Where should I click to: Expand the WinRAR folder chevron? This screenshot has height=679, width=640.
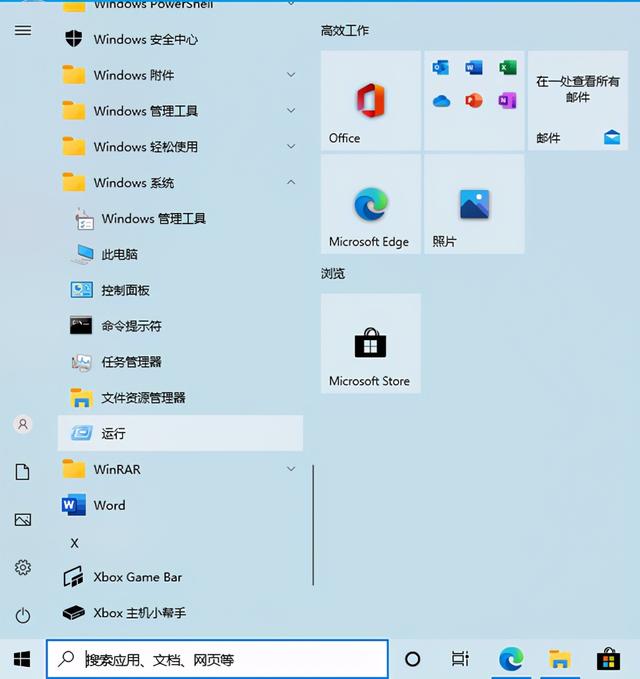[291, 469]
